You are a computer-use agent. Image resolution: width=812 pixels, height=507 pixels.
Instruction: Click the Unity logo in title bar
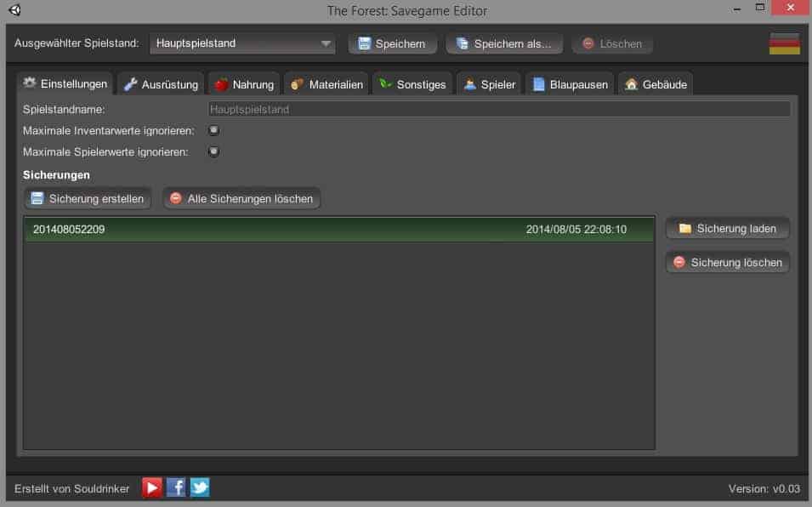(x=14, y=11)
